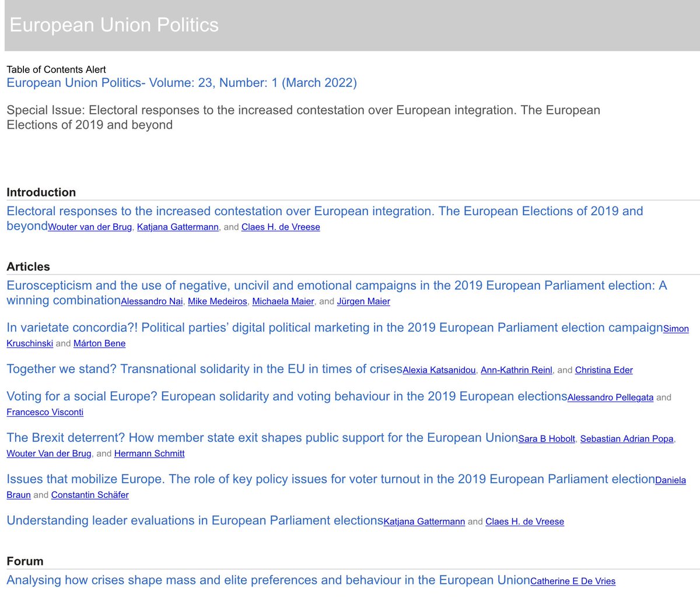Open author link Catherine E De Vries
This screenshot has width=700, height=615.
pyautogui.click(x=573, y=581)
